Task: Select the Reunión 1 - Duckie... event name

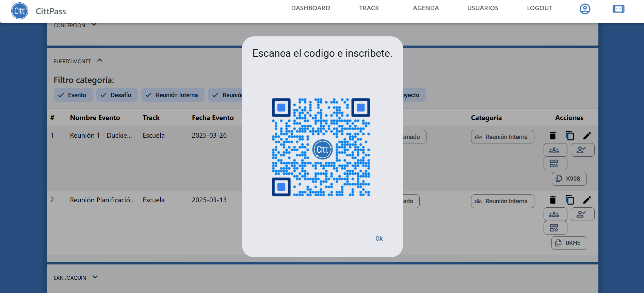Action: [101, 135]
